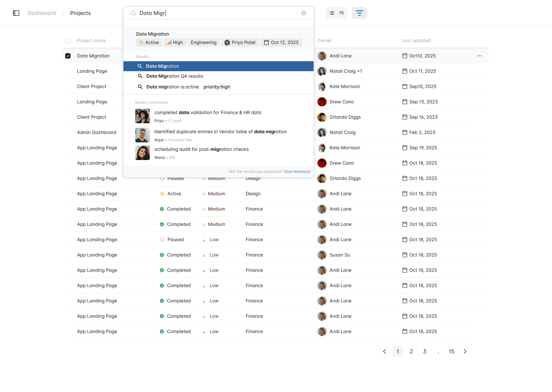Uncheck the Data Migration row checkbox
552x392 pixels.
(x=68, y=56)
